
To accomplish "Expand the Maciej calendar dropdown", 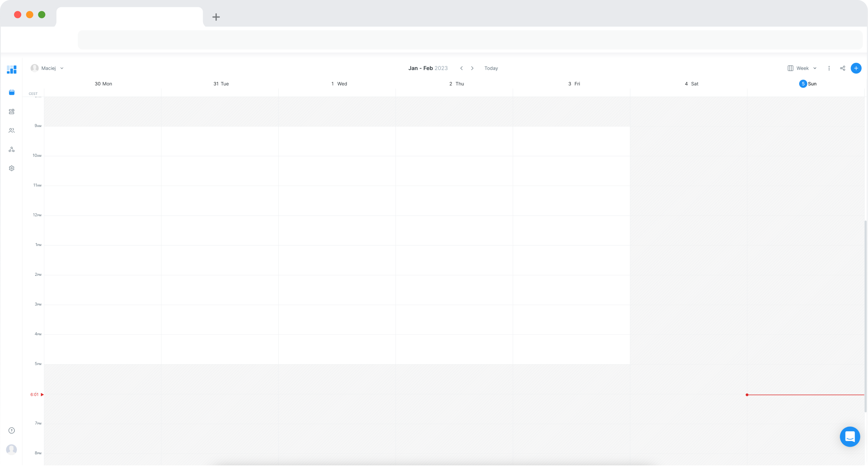I will click(x=62, y=68).
